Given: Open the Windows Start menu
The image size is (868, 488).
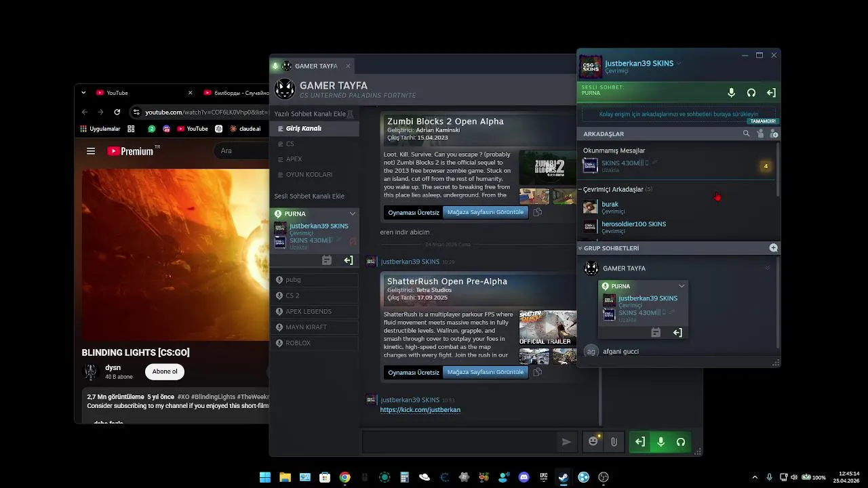Looking at the screenshot, I should pyautogui.click(x=265, y=477).
